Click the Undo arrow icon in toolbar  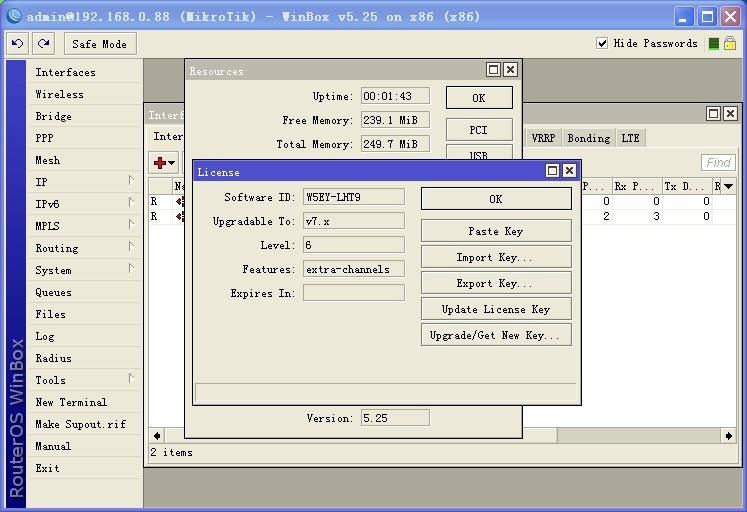click(x=17, y=44)
